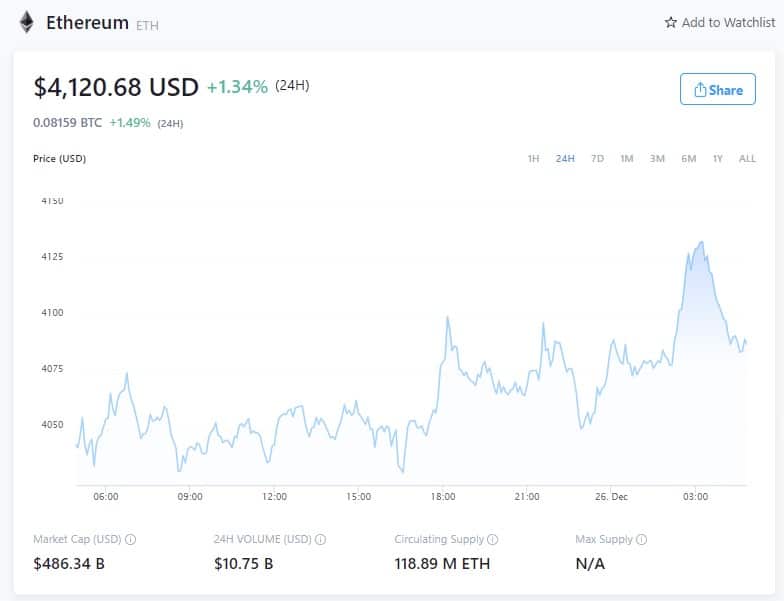Switch chart to 7D range
Screen dimensions: 784x601
597,158
